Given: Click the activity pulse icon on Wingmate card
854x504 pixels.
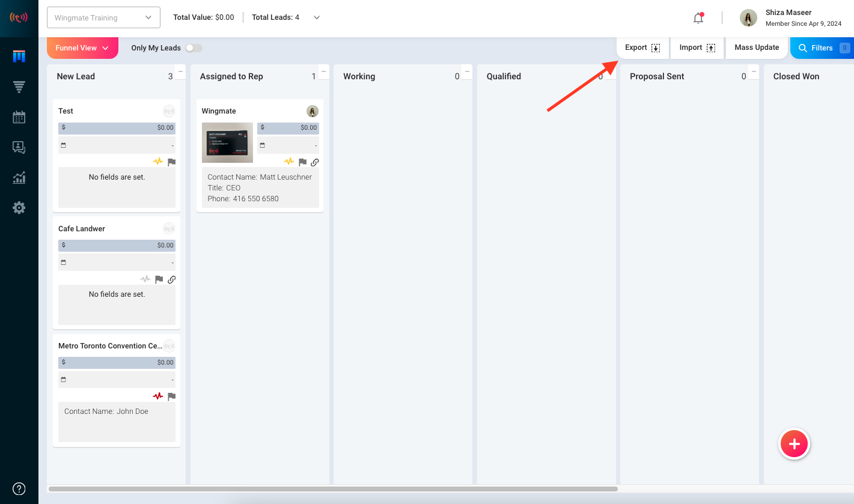Looking at the screenshot, I should tap(289, 162).
